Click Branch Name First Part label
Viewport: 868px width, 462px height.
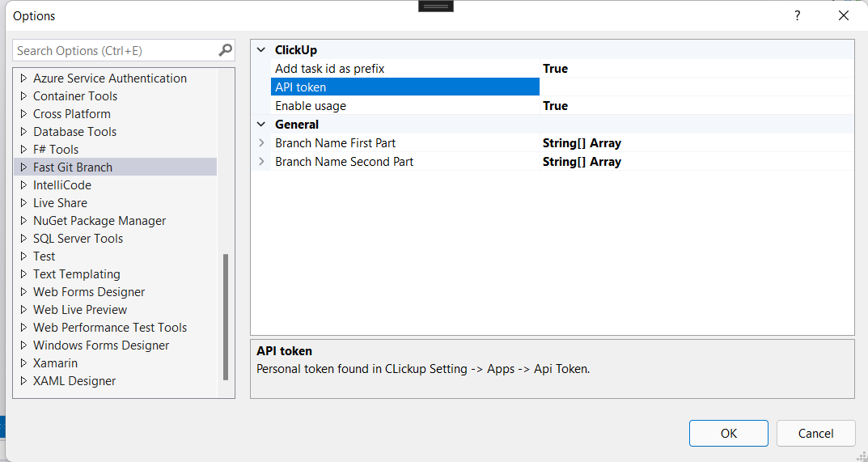coord(336,143)
